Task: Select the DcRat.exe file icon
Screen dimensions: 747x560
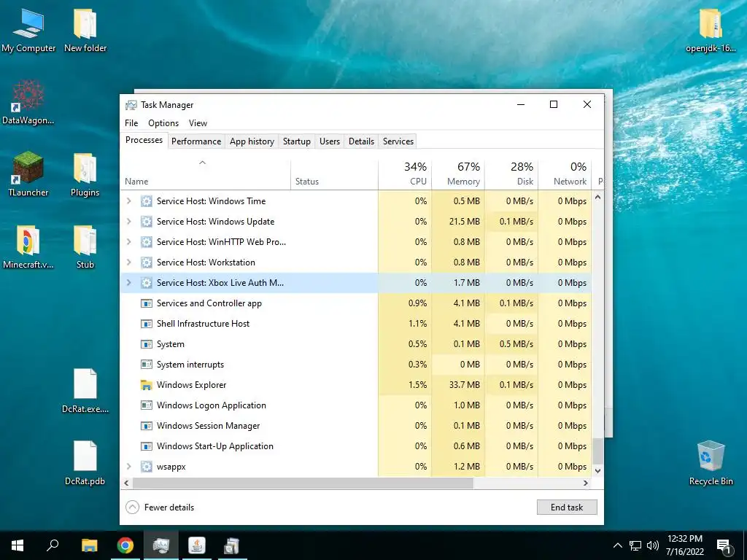Action: (85, 391)
